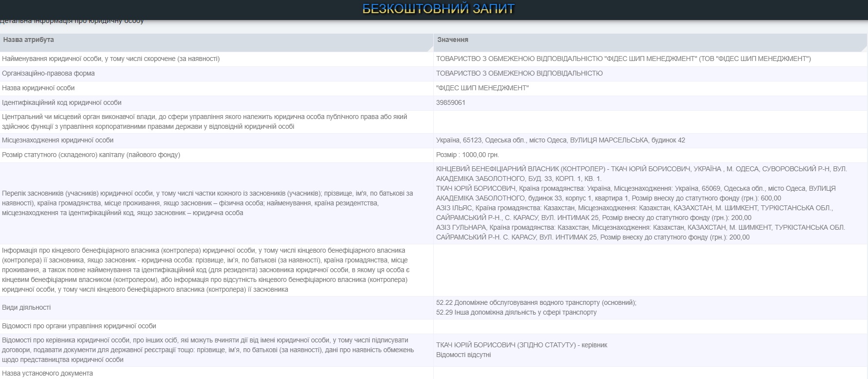
Task: Select the identification code value 39859061
Action: click(x=450, y=102)
